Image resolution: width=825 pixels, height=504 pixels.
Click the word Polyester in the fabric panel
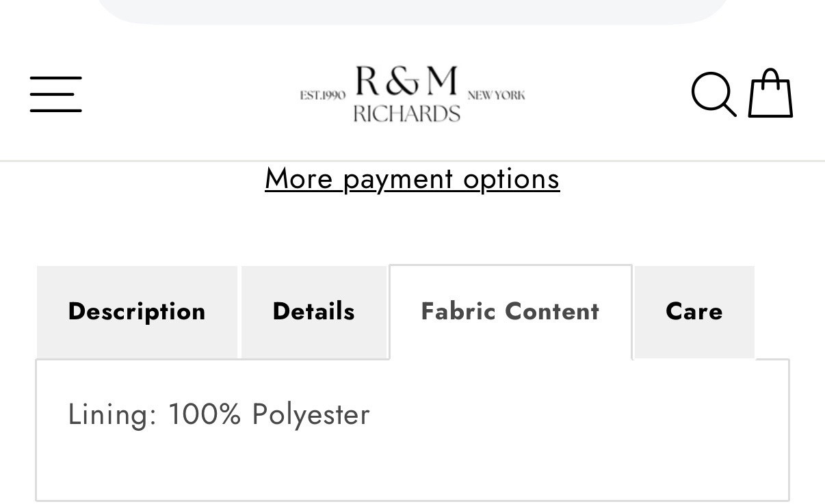pyautogui.click(x=311, y=414)
